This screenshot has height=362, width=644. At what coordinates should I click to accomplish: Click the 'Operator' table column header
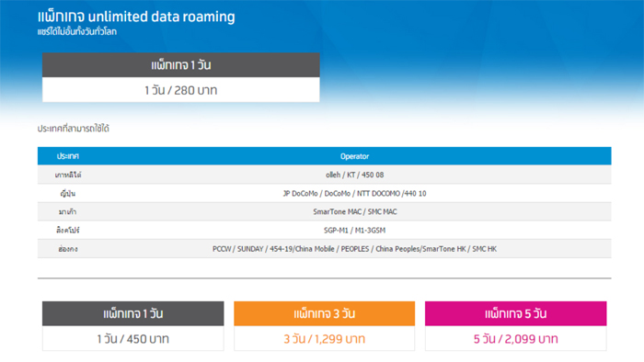354,156
